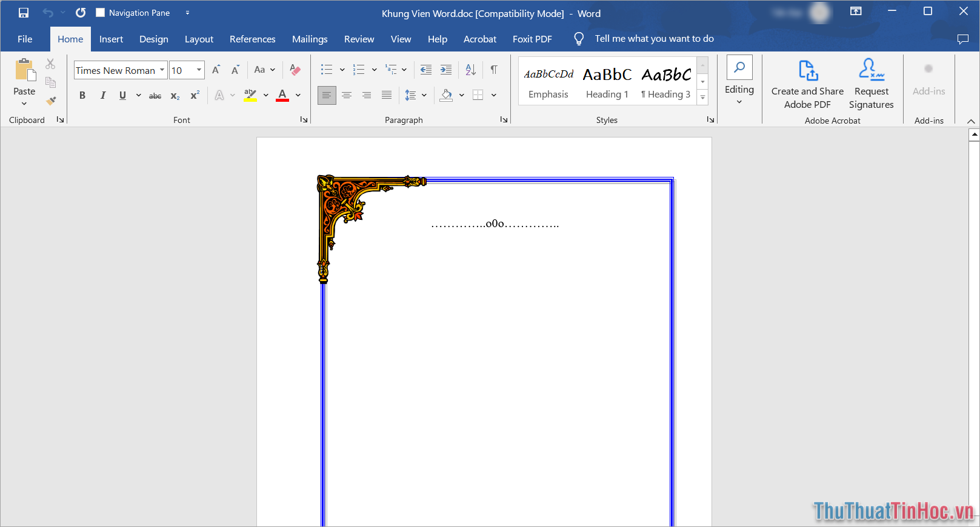Click Increase Font Size icon
The width and height of the screenshot is (980, 527).
tap(216, 70)
